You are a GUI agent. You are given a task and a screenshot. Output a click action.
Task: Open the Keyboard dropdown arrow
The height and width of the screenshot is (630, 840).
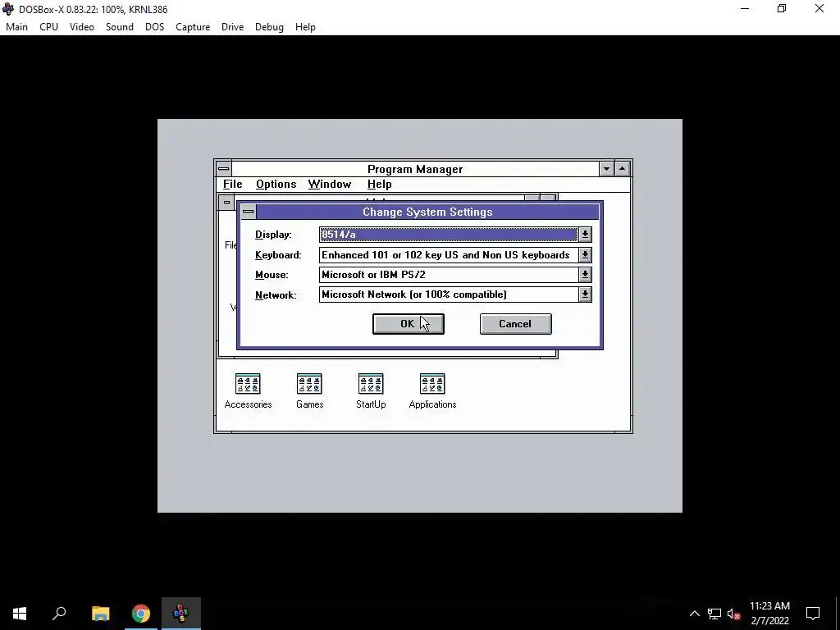tap(585, 255)
